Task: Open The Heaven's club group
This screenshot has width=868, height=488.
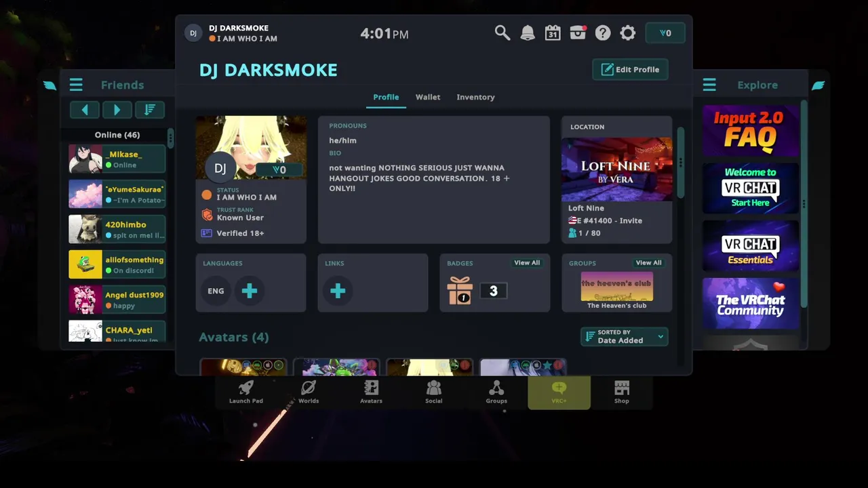Action: coord(616,290)
